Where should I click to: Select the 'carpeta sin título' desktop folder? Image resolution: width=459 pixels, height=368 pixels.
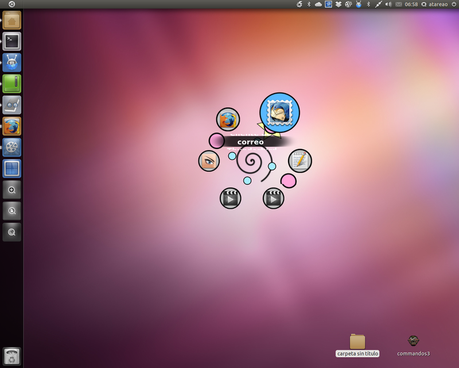[x=357, y=346]
